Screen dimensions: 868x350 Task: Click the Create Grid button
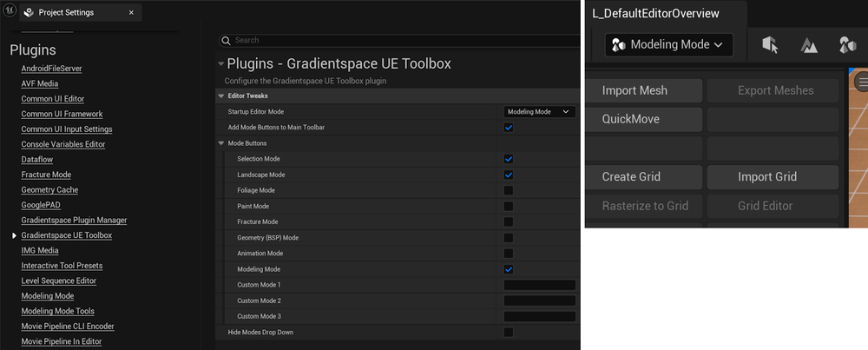(x=644, y=176)
